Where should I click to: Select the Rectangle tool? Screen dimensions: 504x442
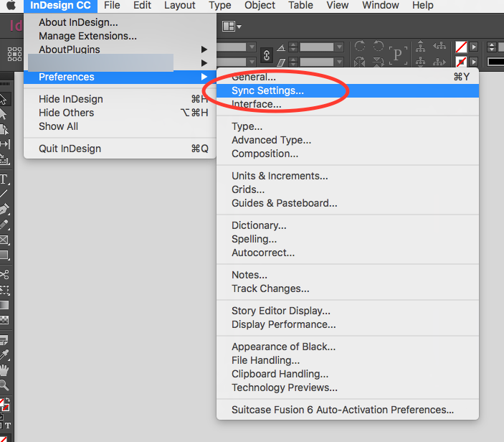(x=4, y=255)
